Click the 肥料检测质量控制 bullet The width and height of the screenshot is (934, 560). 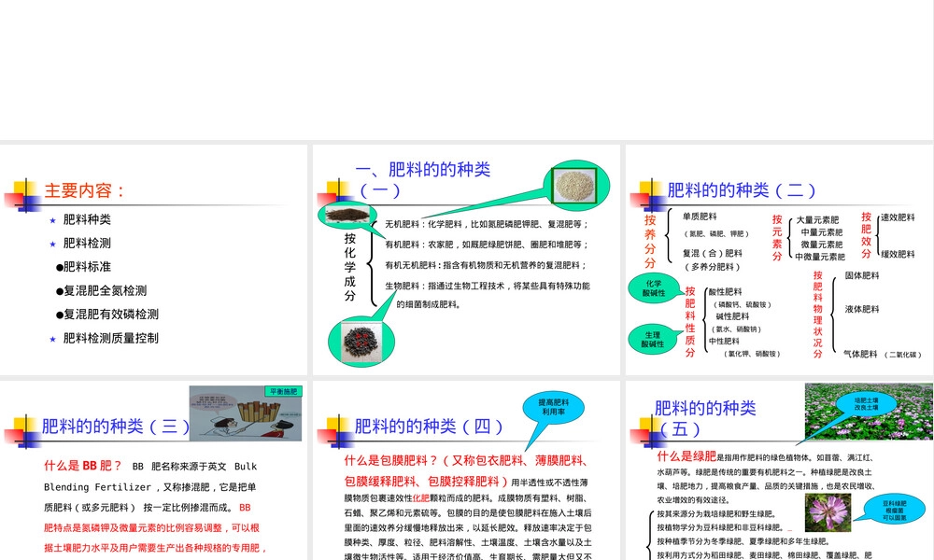[x=111, y=339]
